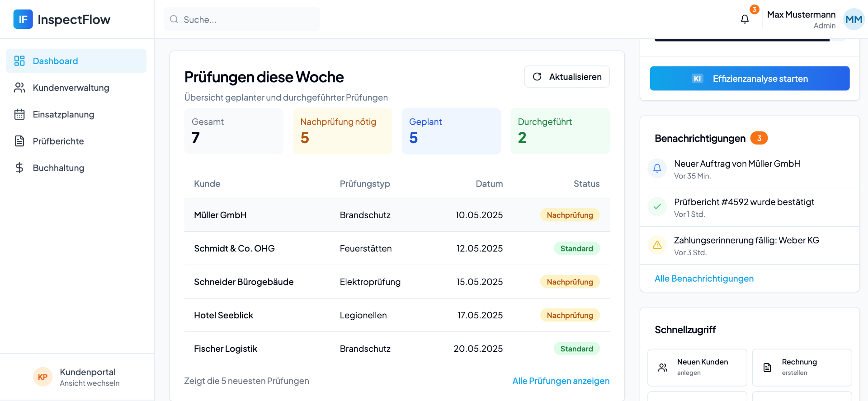Switch view via Kundenportal Ansicht wechseln

[76, 377]
